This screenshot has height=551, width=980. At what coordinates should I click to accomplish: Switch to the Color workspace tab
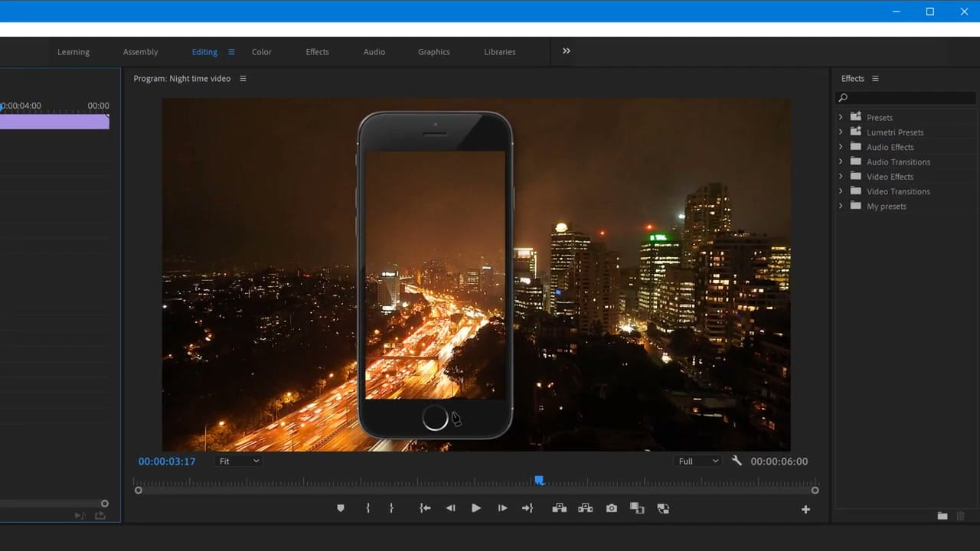(261, 52)
